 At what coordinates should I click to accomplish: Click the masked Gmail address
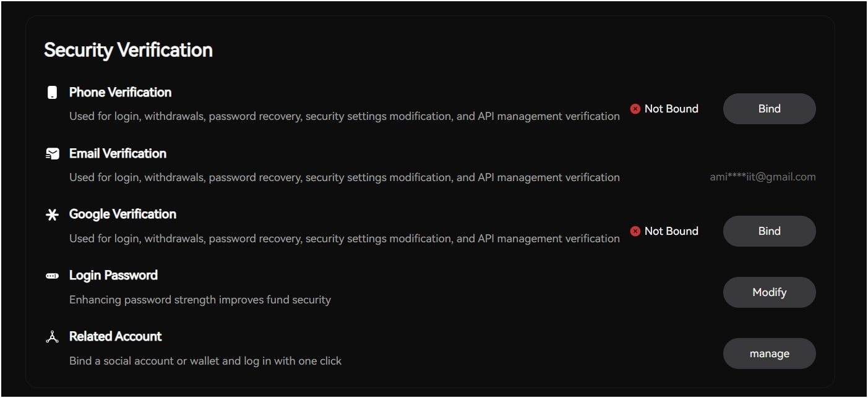coord(762,177)
